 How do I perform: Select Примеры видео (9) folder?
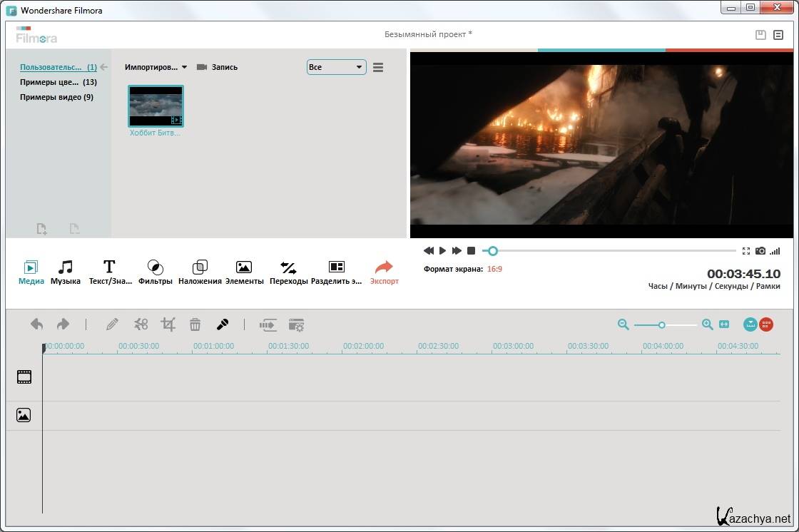[x=56, y=97]
